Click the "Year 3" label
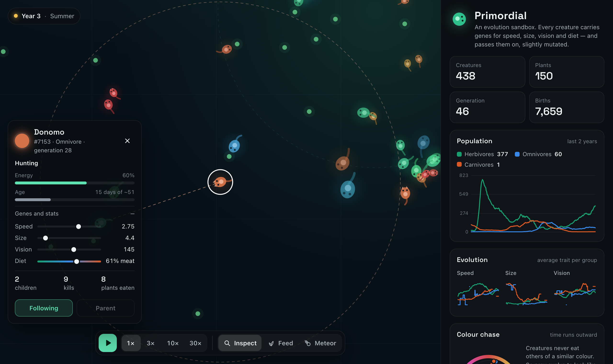The height and width of the screenshot is (364, 613). (x=31, y=16)
